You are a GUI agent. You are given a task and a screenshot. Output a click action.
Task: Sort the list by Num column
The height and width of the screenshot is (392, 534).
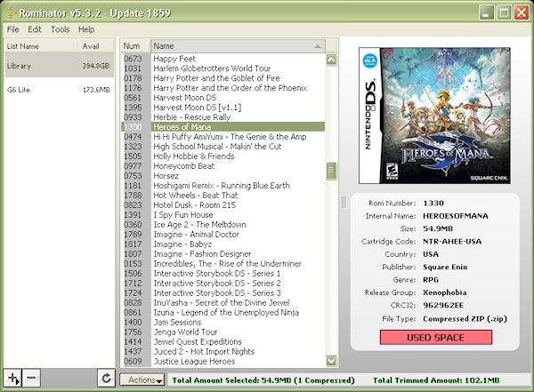133,45
